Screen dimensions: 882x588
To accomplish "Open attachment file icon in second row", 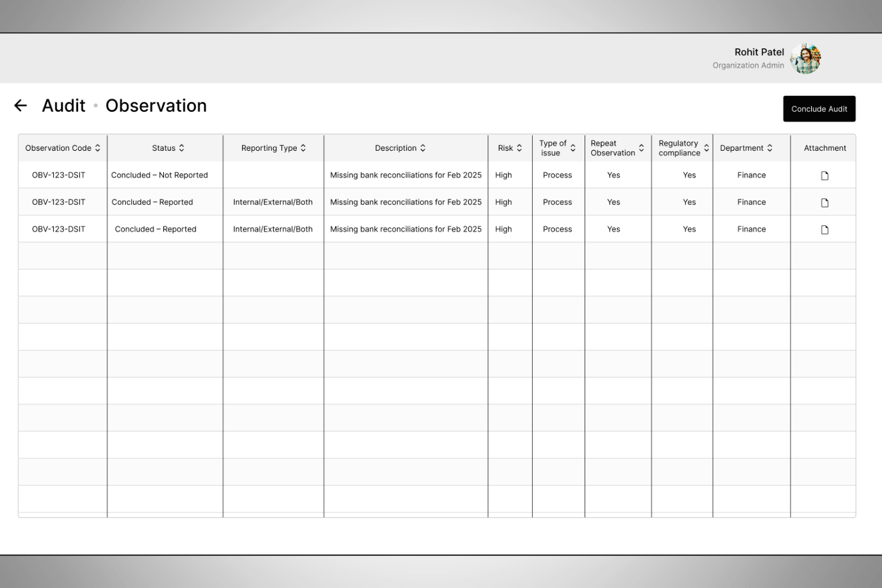I will [x=825, y=203].
